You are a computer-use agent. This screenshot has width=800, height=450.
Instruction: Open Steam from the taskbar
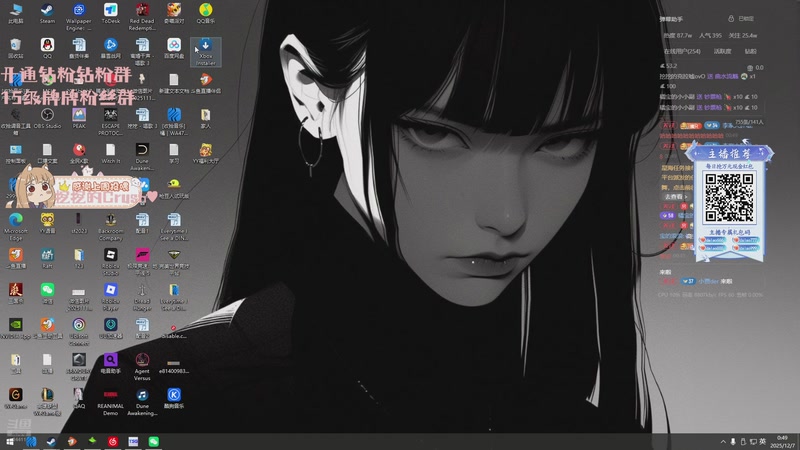coord(51,442)
